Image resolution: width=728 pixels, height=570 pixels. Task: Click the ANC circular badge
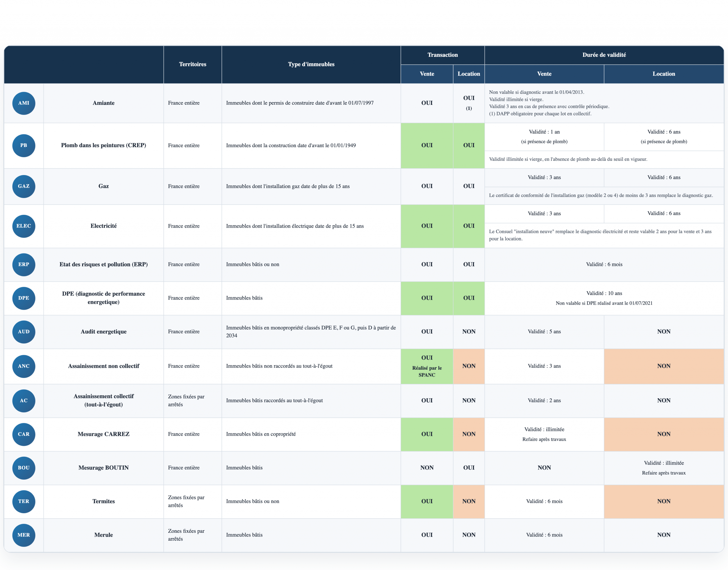pyautogui.click(x=24, y=366)
